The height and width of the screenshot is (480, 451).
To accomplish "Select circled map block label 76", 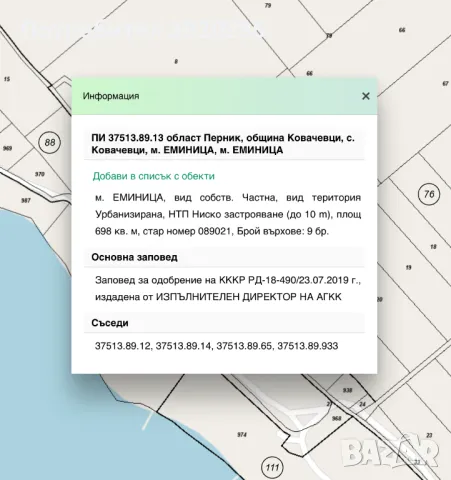I will 429,194.
